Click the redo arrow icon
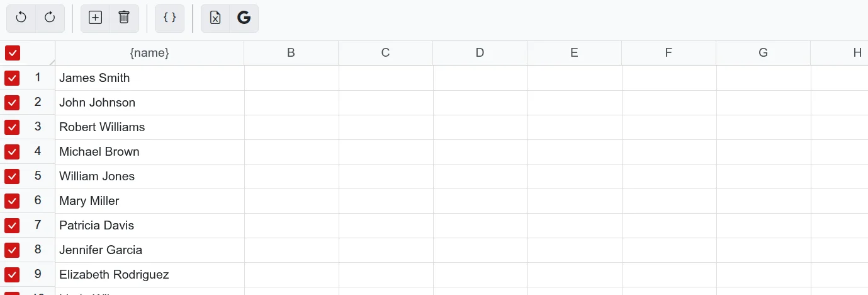This screenshot has width=868, height=295. (50, 18)
